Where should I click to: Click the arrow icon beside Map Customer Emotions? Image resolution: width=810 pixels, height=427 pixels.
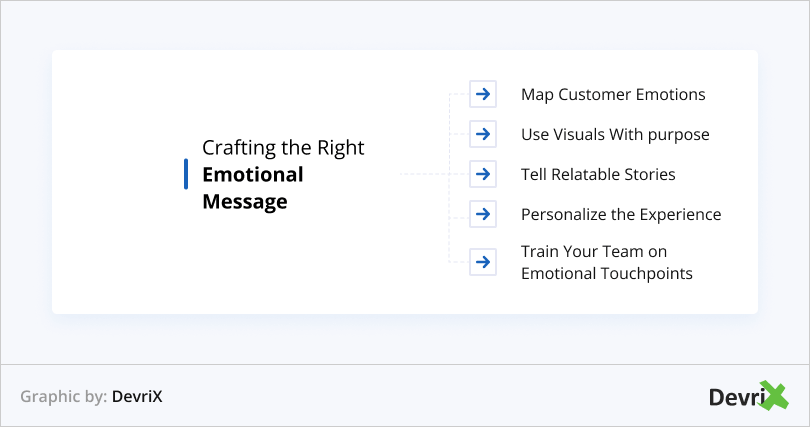(483, 94)
